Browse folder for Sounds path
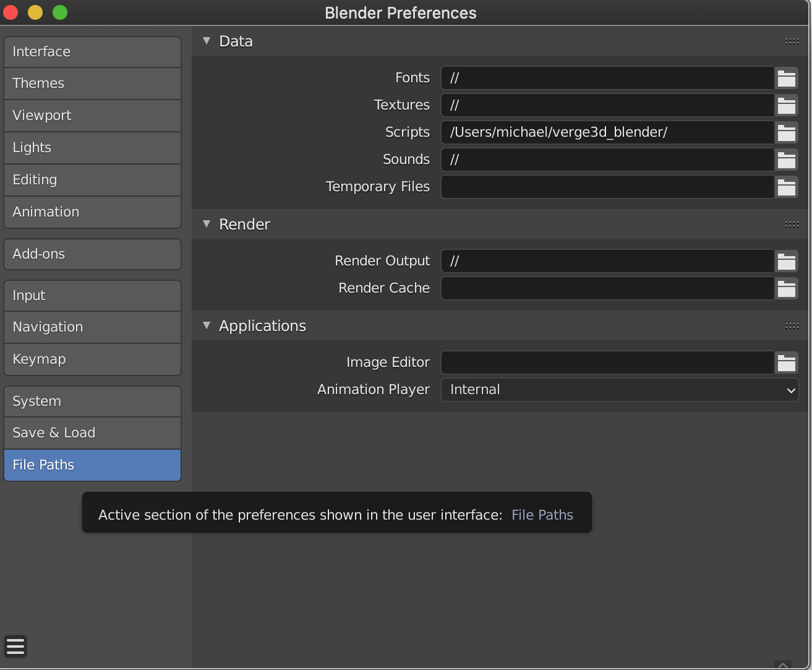 (x=786, y=160)
